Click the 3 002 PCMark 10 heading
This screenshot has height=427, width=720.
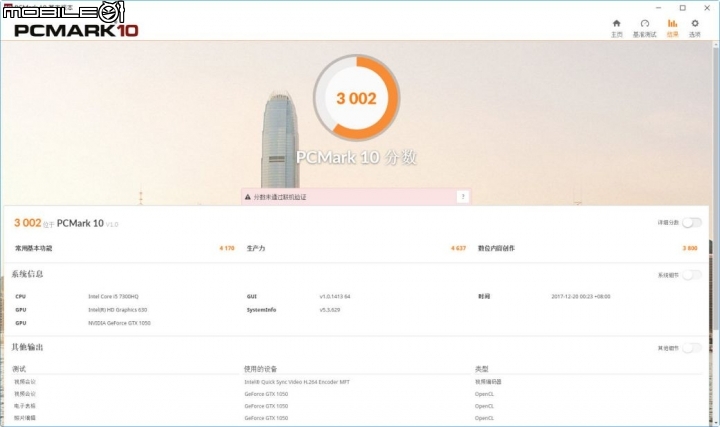(x=66, y=223)
